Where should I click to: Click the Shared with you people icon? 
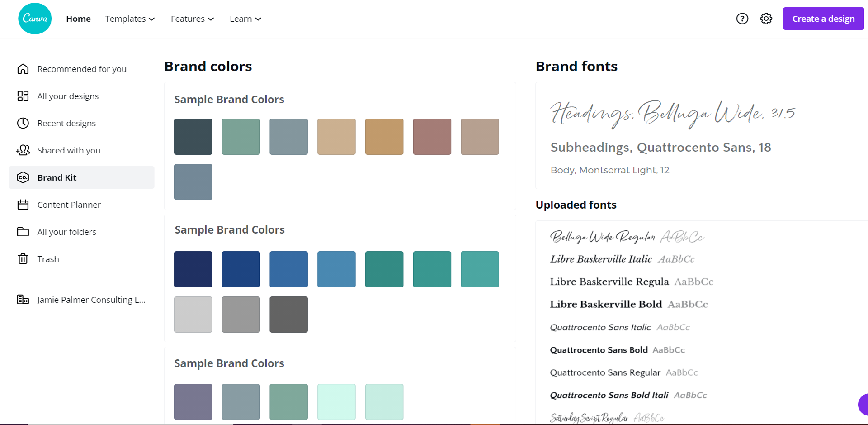pyautogui.click(x=23, y=150)
